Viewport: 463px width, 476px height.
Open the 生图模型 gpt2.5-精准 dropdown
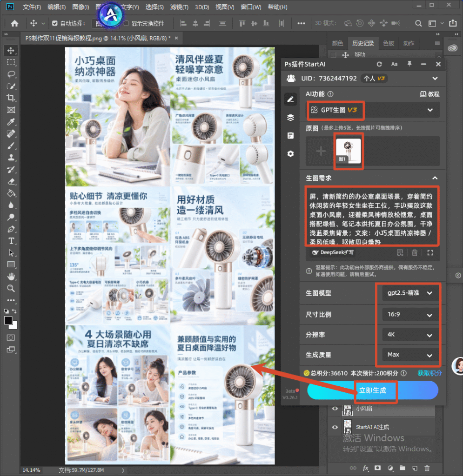point(409,293)
